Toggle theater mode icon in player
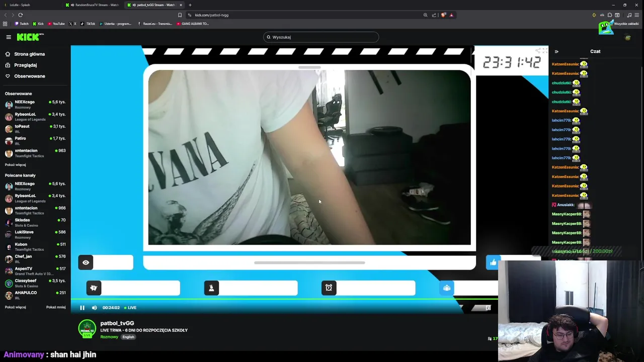This screenshot has width=644, height=362. (488, 308)
